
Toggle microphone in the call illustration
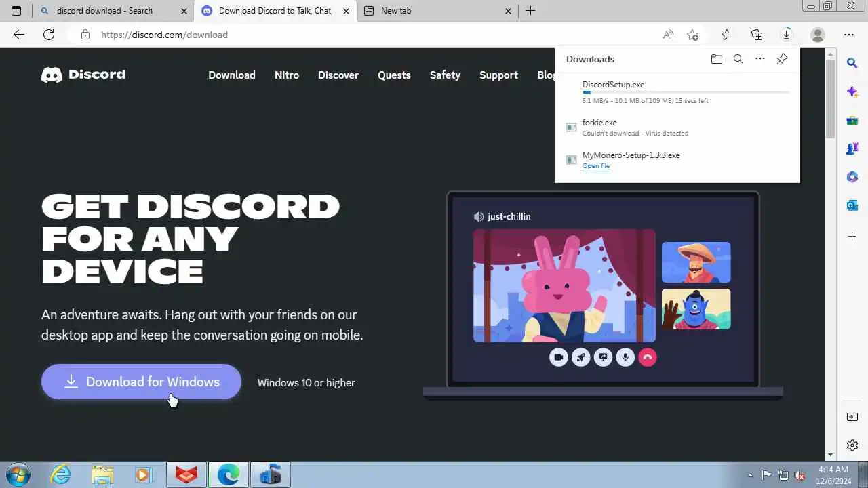(625, 357)
